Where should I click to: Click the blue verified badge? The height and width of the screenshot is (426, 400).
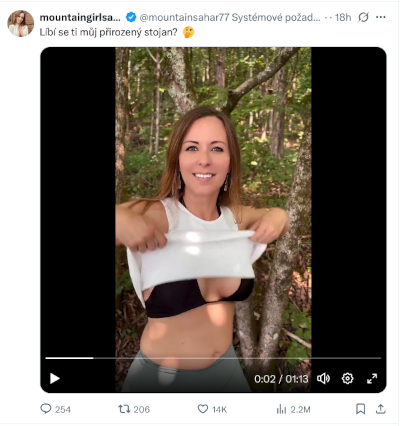click(131, 17)
